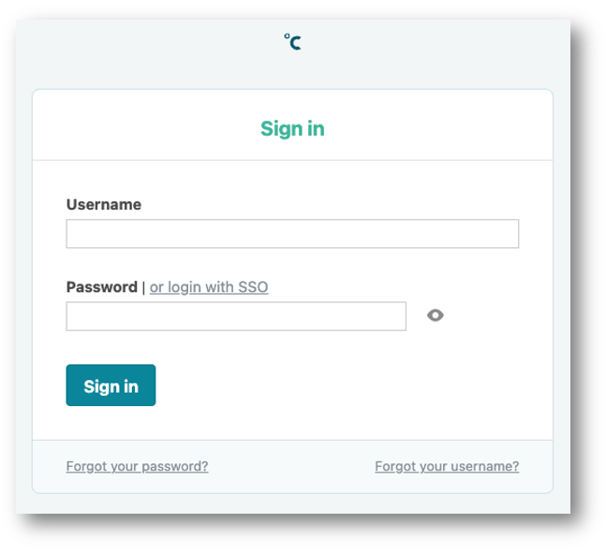Open the 'Forgot your password?' link
The width and height of the screenshot is (606, 553).
pyautogui.click(x=137, y=466)
